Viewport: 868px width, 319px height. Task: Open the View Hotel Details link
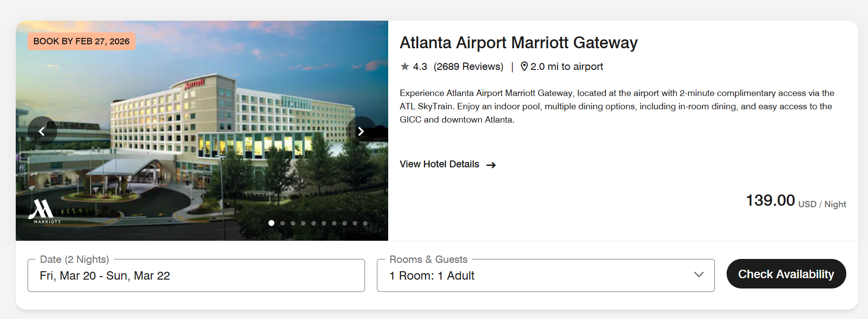click(439, 164)
